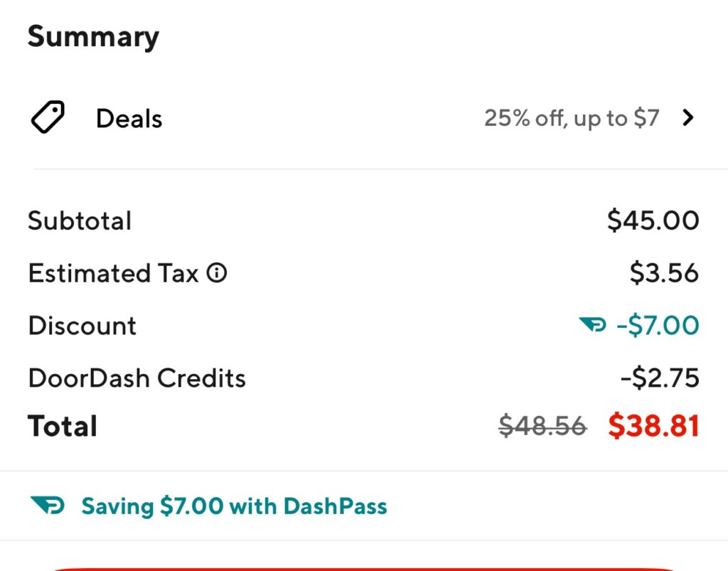728x571 pixels.
Task: Open the 25% off, up to $7 deal
Action: click(572, 118)
